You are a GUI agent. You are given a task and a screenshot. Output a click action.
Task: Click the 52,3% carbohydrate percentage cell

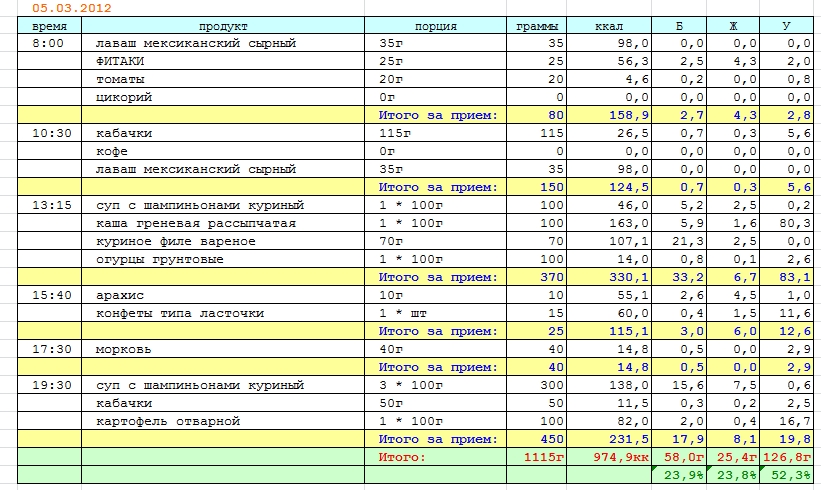[x=784, y=475]
